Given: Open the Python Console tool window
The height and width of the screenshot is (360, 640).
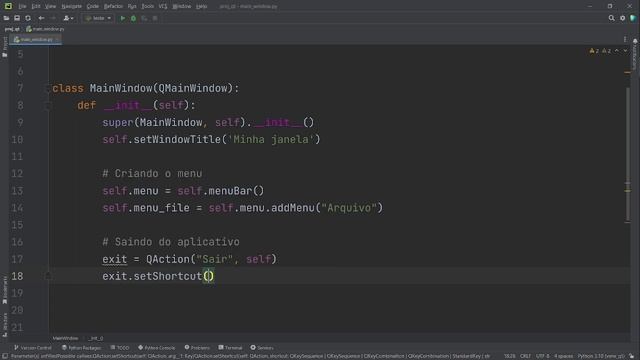Looking at the screenshot, I should (156, 348).
